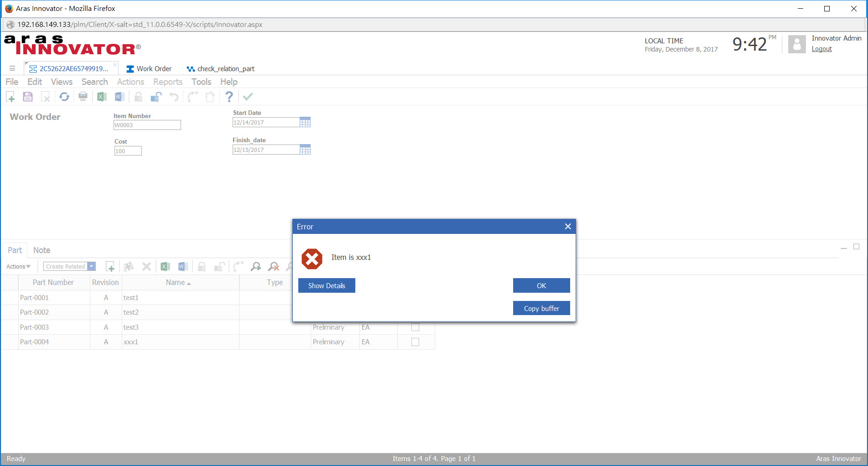Click Lock icon in Part tab toolbar
868x466 pixels.
tap(202, 267)
